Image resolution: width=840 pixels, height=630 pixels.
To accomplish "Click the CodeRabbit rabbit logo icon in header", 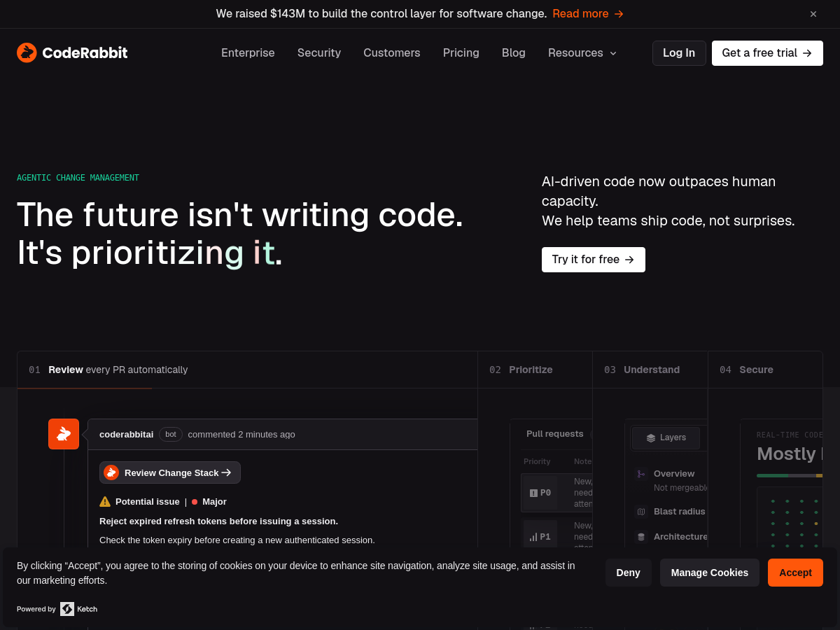I will [x=27, y=52].
